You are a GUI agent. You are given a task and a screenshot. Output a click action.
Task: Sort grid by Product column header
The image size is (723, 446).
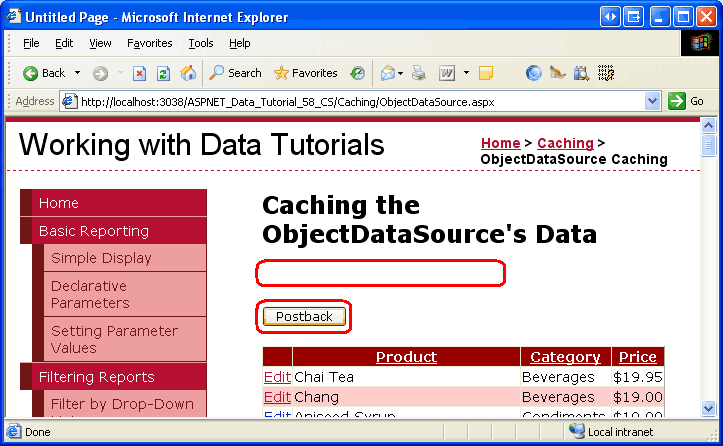tap(406, 357)
